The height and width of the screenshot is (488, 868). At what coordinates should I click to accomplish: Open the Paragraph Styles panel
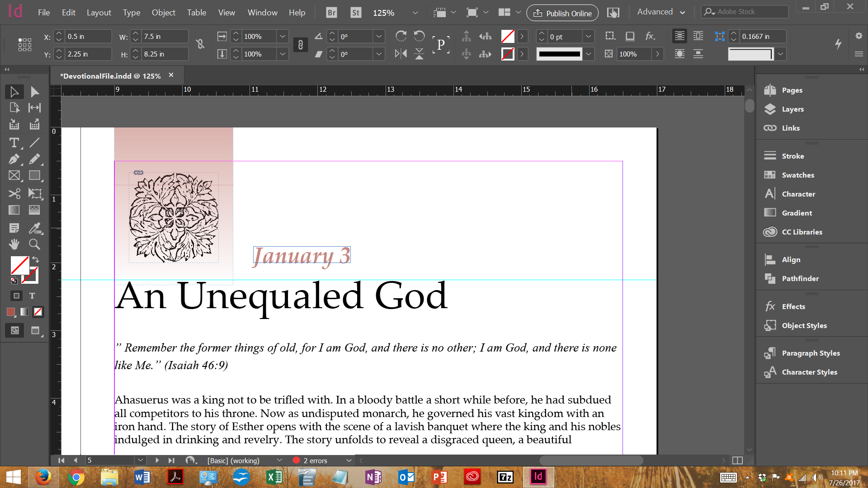pos(811,353)
